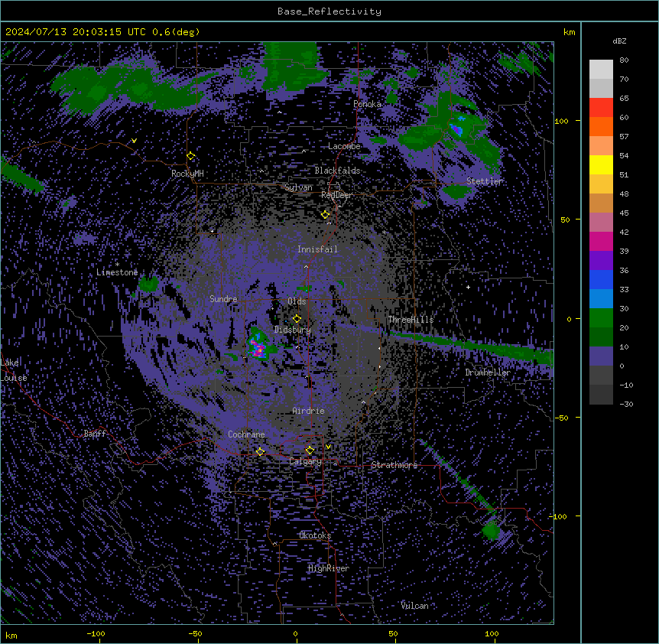Click the RockyMH label

point(187,174)
